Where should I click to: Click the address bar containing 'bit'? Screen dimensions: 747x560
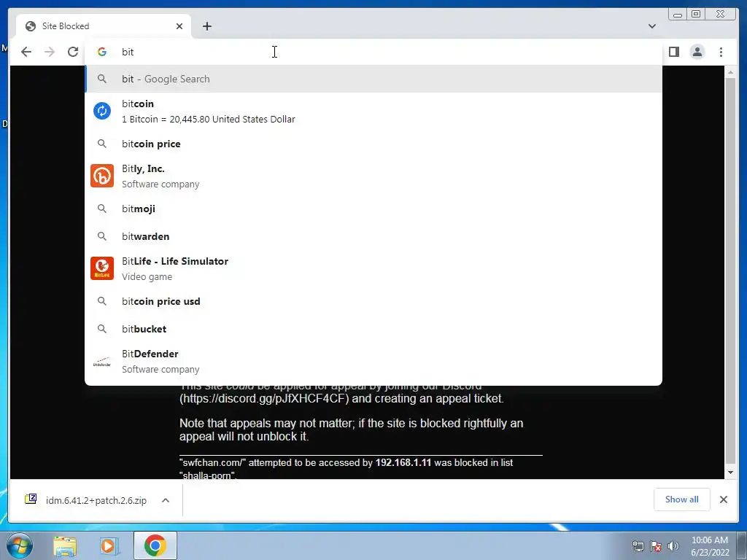373,52
